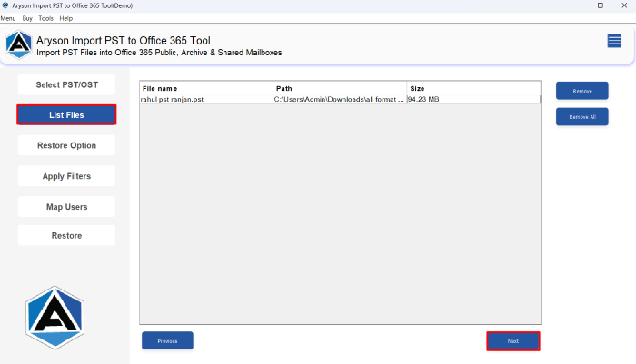
Task: Open the Buy menu
Action: (x=27, y=18)
